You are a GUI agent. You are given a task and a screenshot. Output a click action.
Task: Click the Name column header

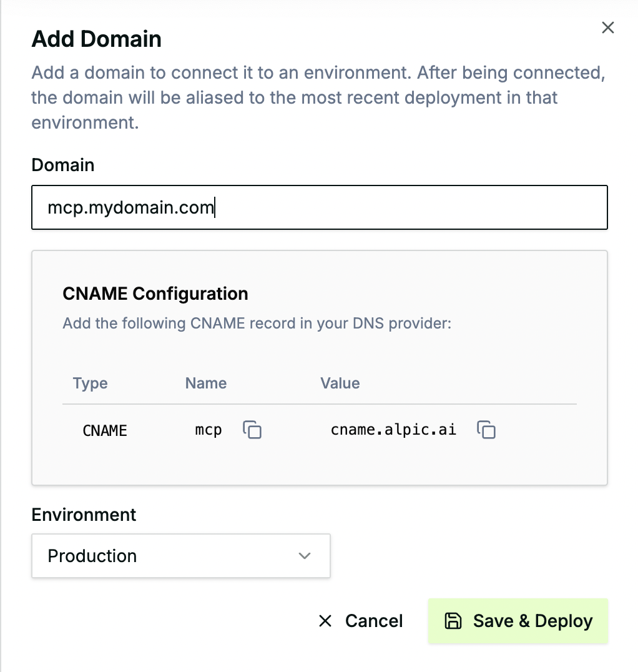[205, 383]
